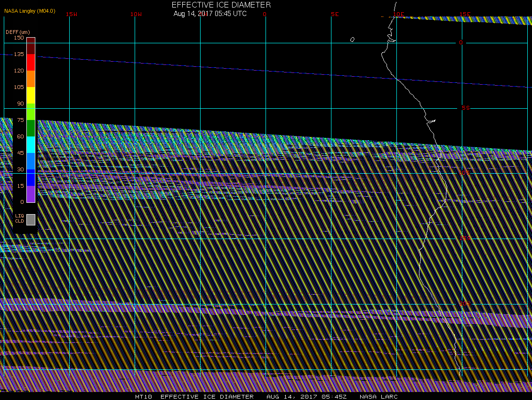
Task: Click the legend value 135
Action: click(x=19, y=54)
